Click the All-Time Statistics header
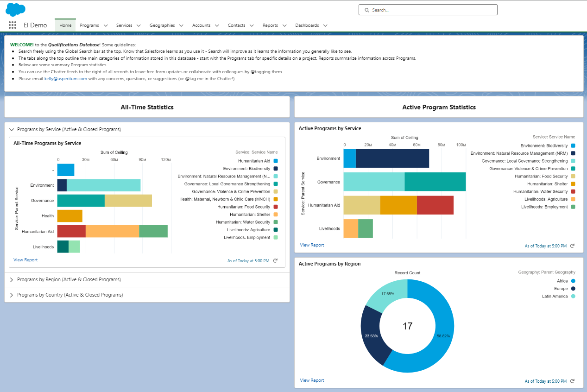587x392 pixels. click(x=147, y=107)
